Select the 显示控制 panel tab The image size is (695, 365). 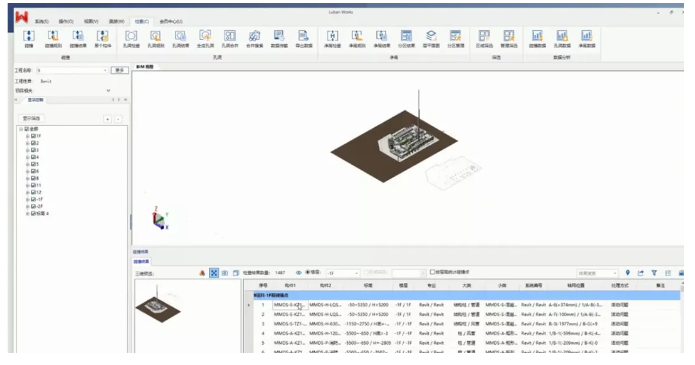[x=35, y=100]
